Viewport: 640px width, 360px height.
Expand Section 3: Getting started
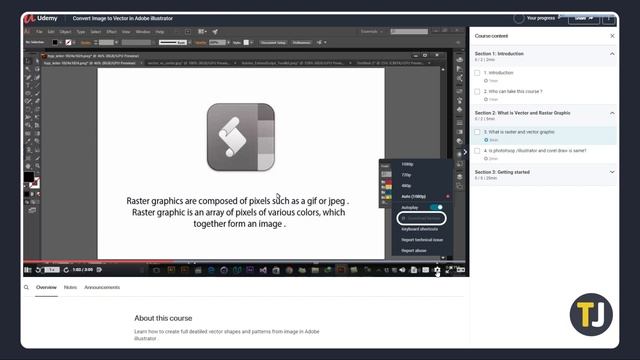click(x=612, y=172)
